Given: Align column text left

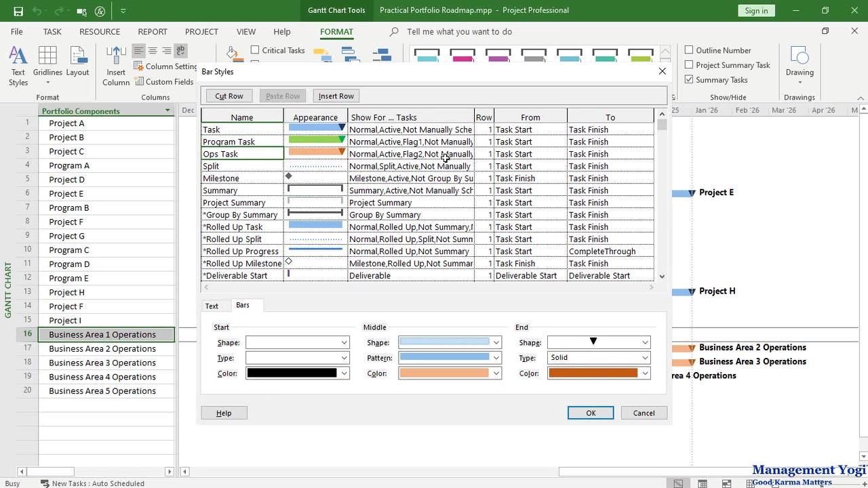Looking at the screenshot, I should tap(138, 51).
